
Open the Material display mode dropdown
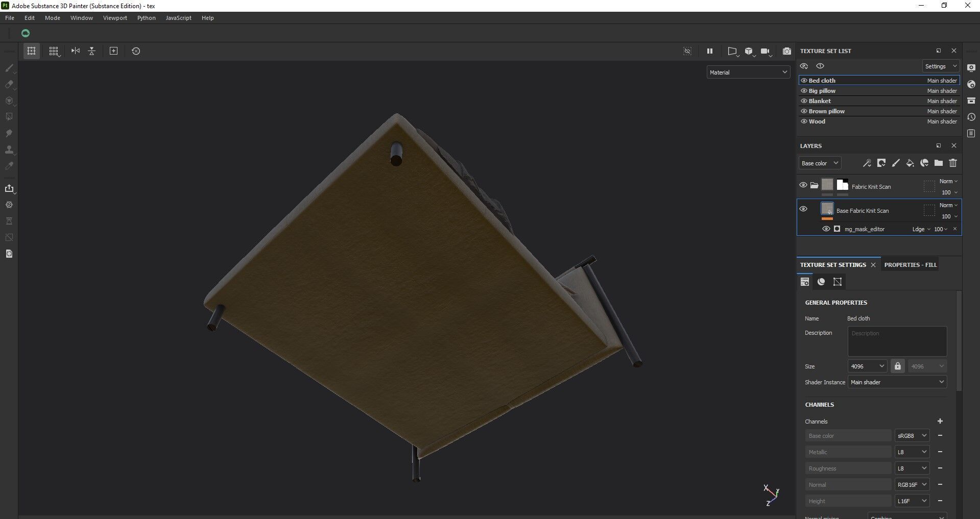click(748, 72)
